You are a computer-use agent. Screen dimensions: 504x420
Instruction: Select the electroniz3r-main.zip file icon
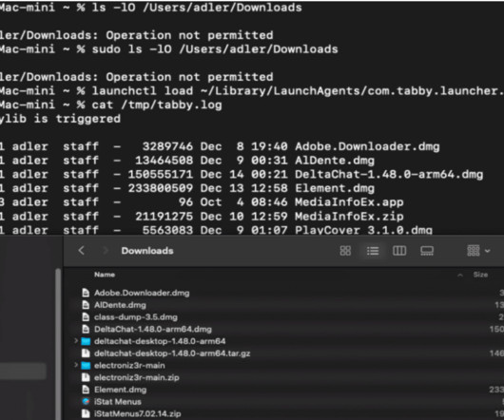click(86, 377)
